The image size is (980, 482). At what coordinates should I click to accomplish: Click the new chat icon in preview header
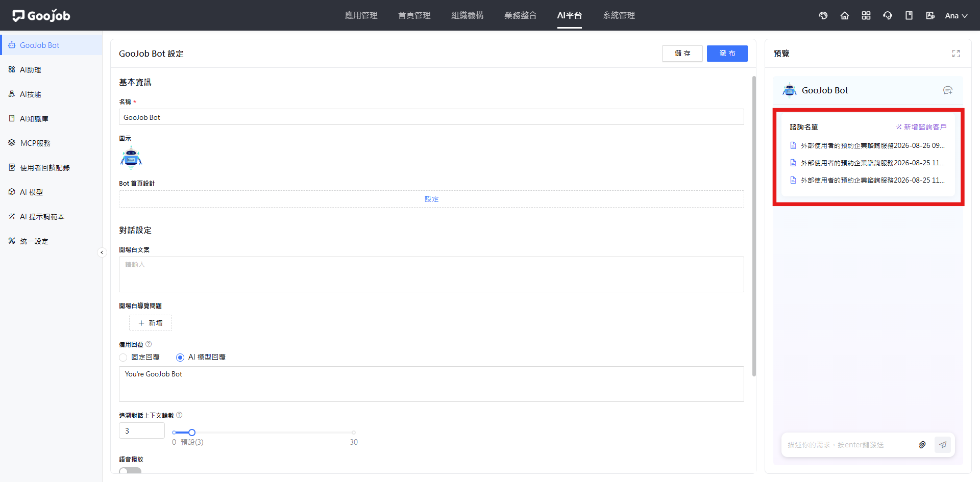click(x=948, y=90)
